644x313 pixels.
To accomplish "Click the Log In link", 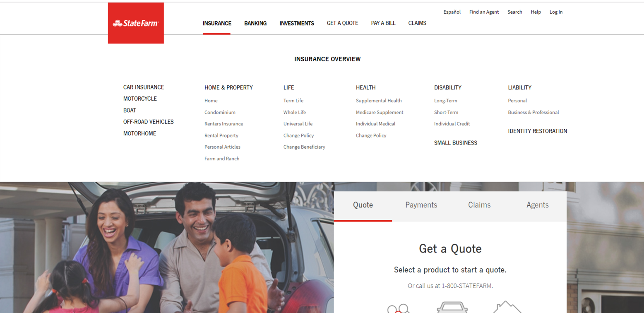I will click(556, 12).
